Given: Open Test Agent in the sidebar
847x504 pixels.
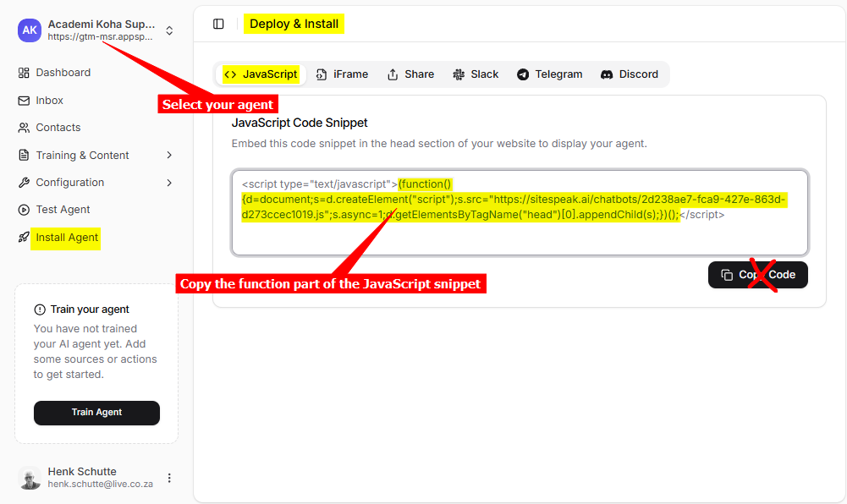Looking at the screenshot, I should pos(63,210).
